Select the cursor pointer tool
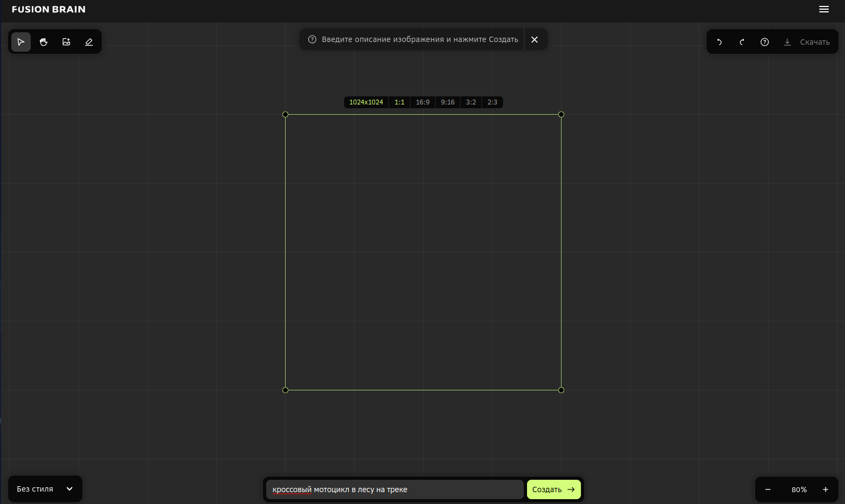Image resolution: width=845 pixels, height=504 pixels. point(21,42)
